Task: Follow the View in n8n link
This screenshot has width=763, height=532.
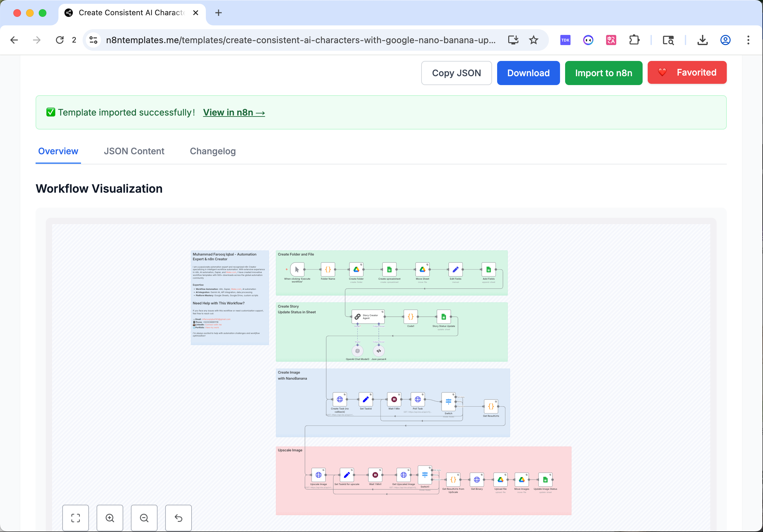Action: click(233, 113)
